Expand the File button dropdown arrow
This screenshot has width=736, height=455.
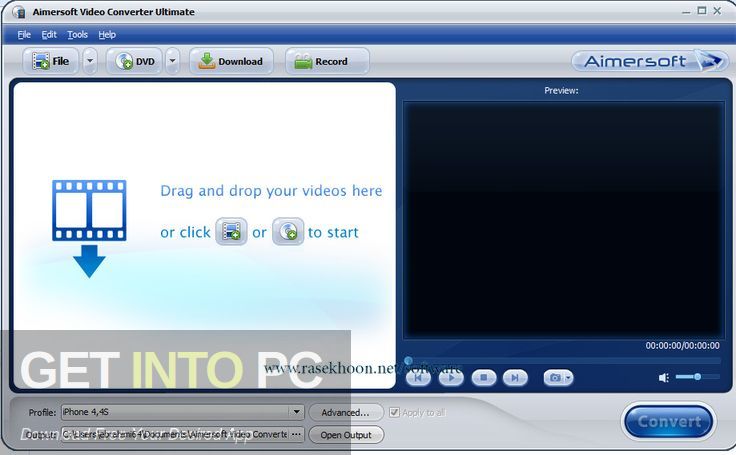pos(90,62)
